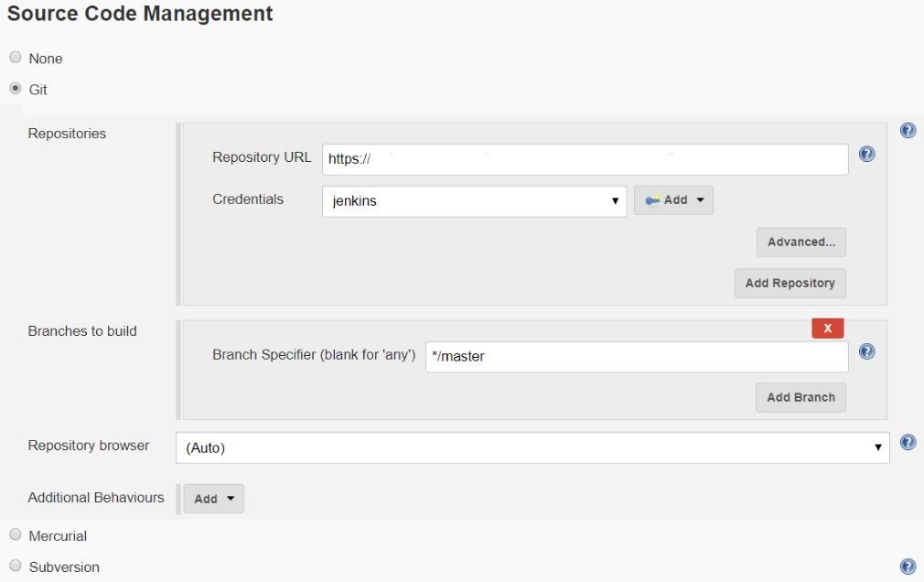Open help for Repository browser
924x582 pixels.
pos(908,441)
